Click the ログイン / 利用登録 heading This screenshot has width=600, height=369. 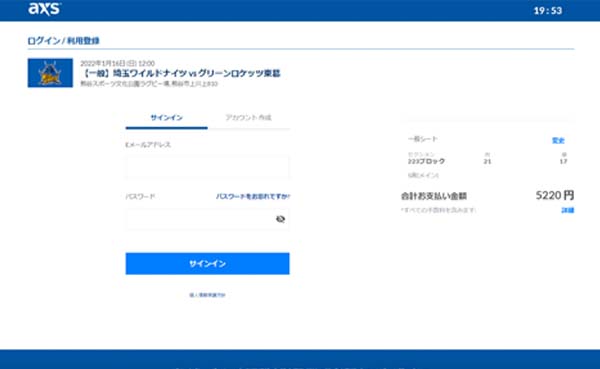click(64, 41)
